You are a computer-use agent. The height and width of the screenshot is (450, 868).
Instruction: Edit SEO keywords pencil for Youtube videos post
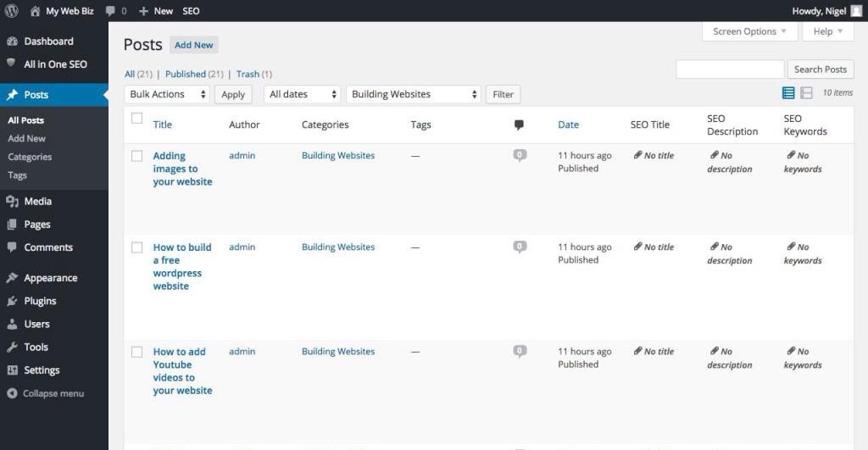pyautogui.click(x=791, y=351)
